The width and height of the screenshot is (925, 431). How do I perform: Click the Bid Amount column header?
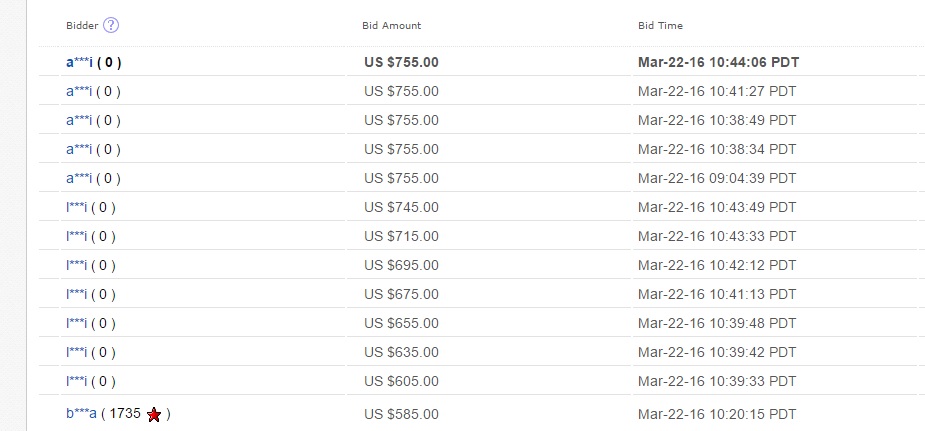392,25
